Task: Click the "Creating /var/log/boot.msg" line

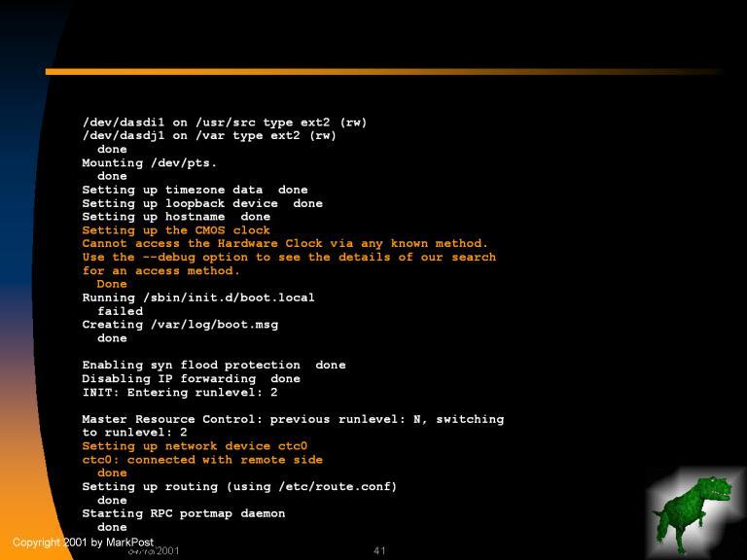Action: (180, 325)
